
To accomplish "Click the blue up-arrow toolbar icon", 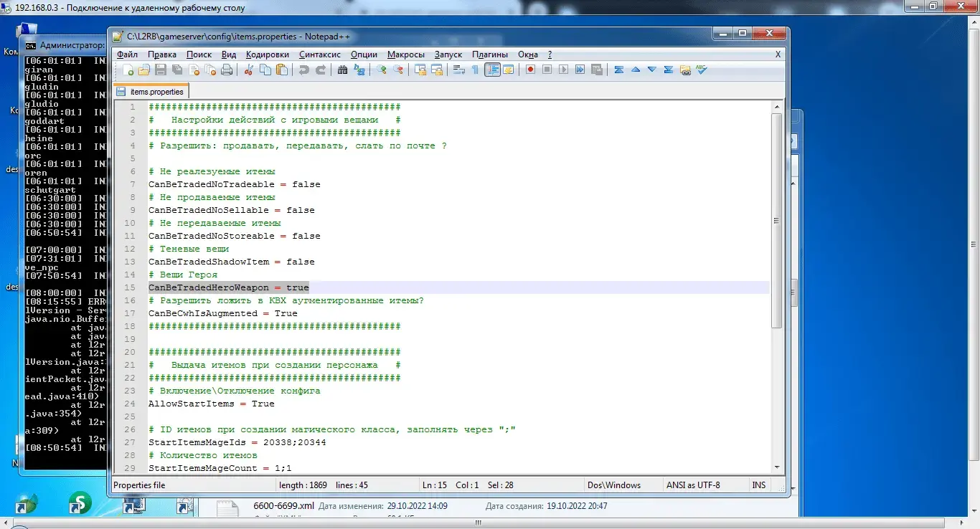I will 636,70.
